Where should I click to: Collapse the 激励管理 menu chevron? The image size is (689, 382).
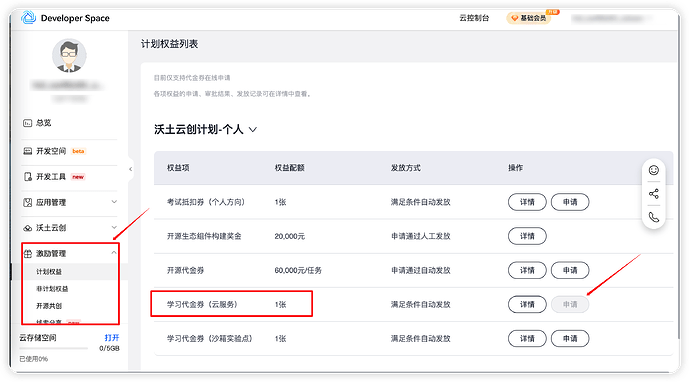(114, 253)
